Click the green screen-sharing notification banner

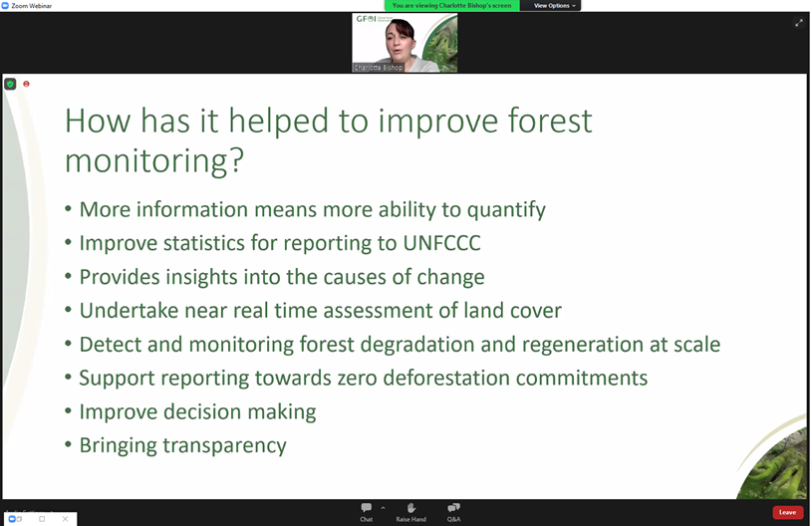451,6
